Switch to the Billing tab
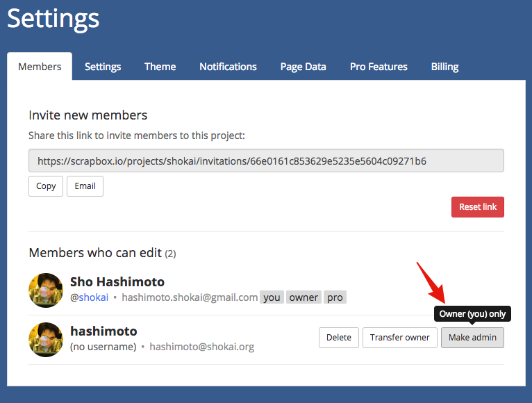 coord(444,67)
